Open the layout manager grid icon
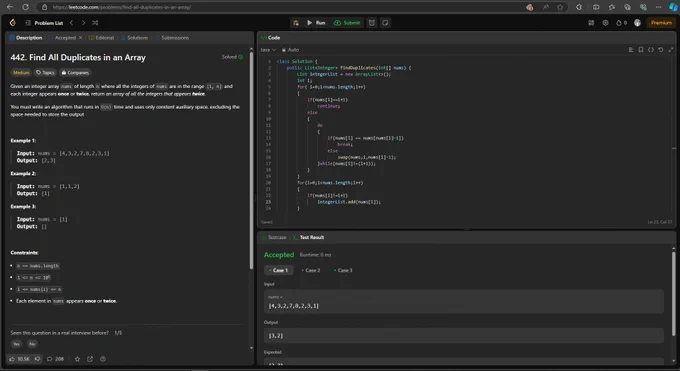 coord(591,23)
